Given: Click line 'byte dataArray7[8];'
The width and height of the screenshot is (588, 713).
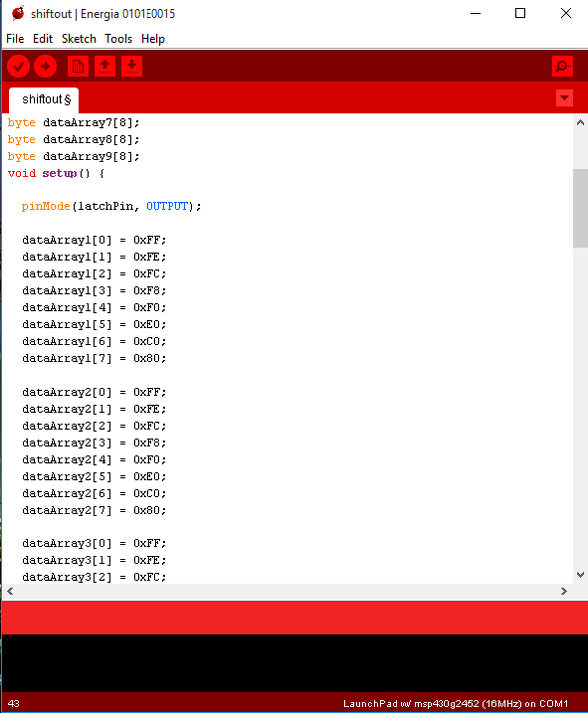Looking at the screenshot, I should pos(73,123).
